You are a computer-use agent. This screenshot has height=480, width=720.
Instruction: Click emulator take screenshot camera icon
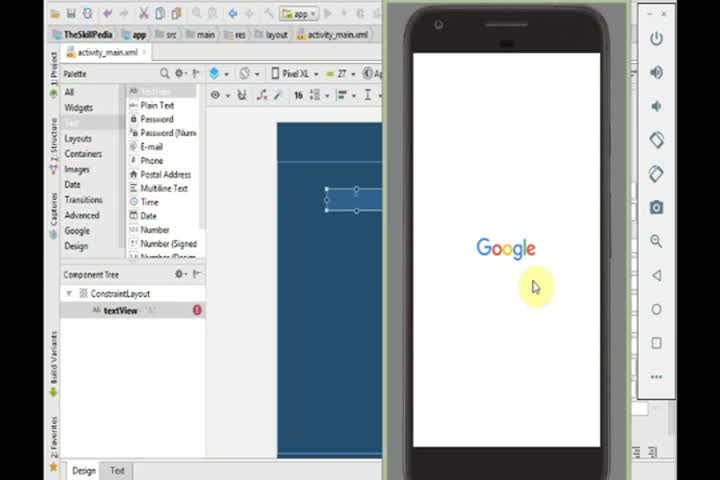click(x=657, y=207)
